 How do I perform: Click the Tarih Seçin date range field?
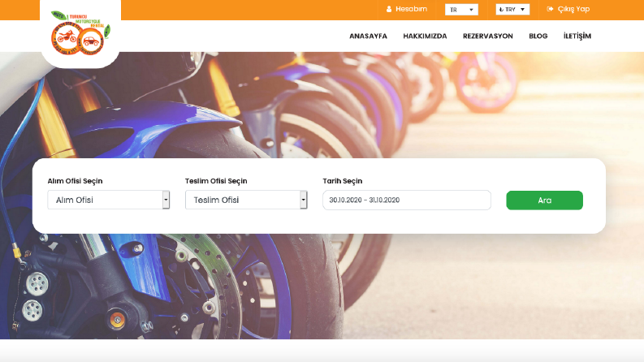pyautogui.click(x=407, y=200)
